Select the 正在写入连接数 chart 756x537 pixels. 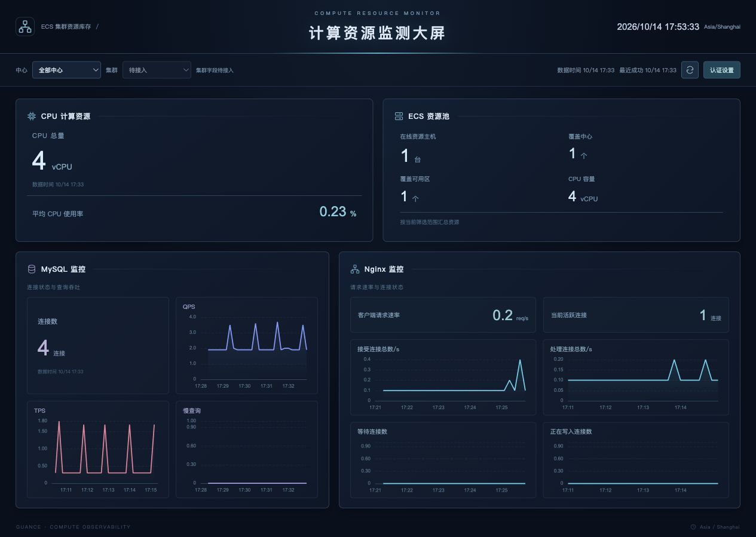click(636, 460)
